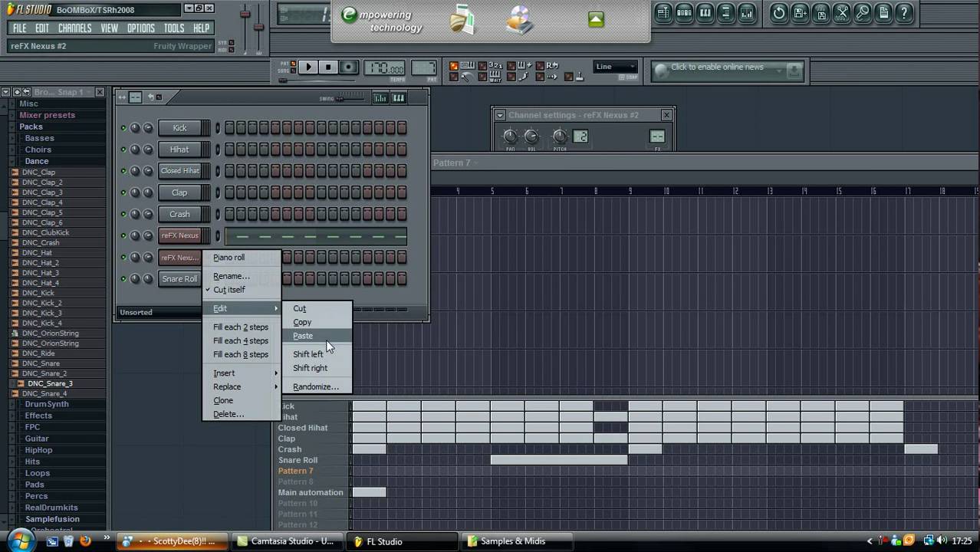This screenshot has width=980, height=552.
Task: Arm the record button in transport
Action: (348, 67)
